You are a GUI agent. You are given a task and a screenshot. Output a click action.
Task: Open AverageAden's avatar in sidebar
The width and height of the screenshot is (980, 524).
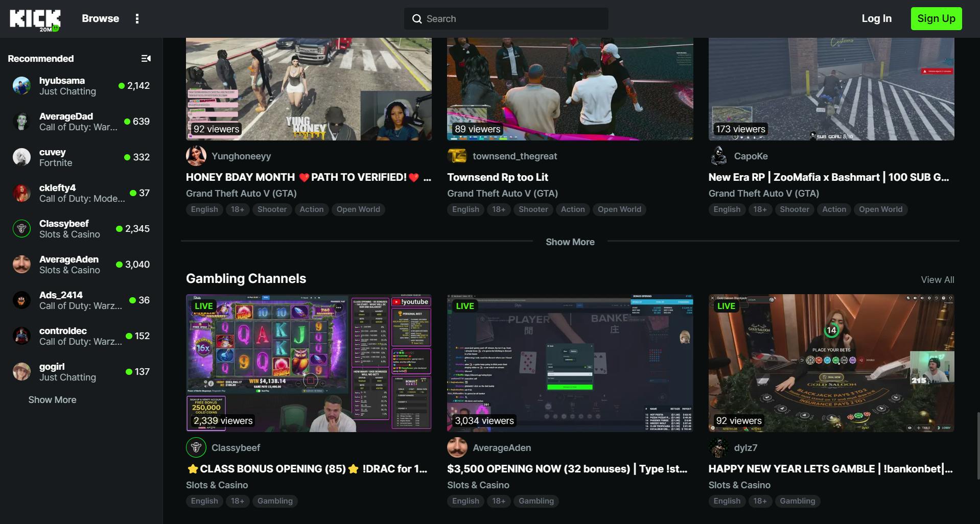click(x=21, y=265)
